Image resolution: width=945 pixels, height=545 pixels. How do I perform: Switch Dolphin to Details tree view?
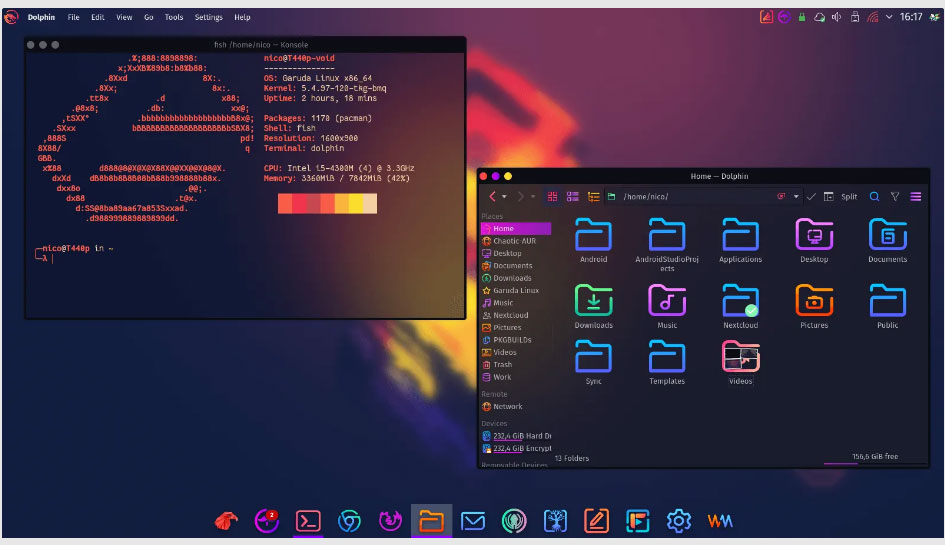click(593, 197)
